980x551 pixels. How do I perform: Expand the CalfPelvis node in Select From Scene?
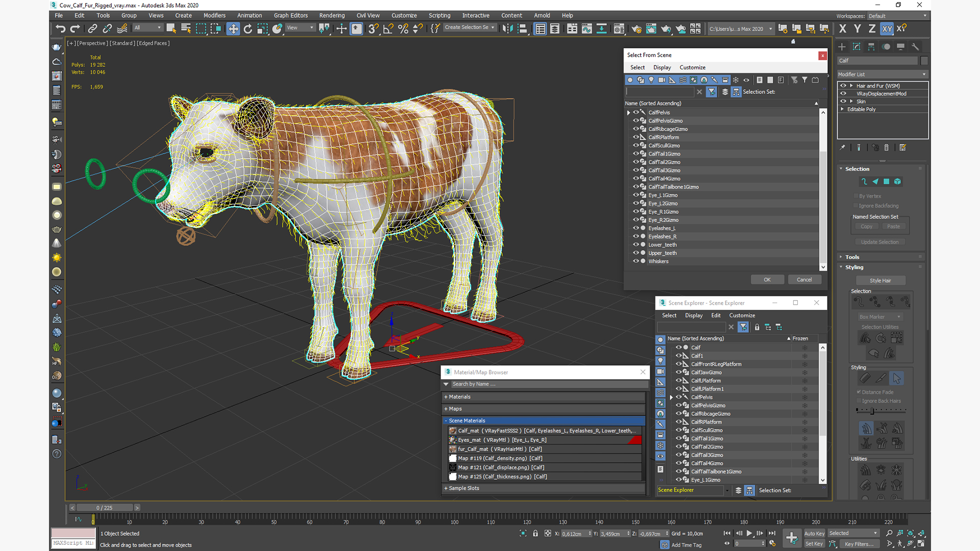pyautogui.click(x=628, y=113)
